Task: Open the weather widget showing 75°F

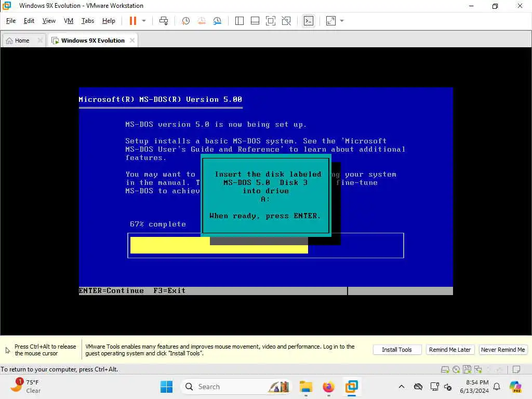Action: click(25, 387)
